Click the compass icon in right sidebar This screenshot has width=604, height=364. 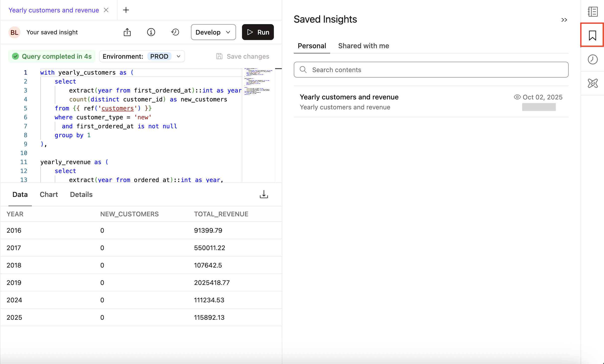(x=593, y=84)
